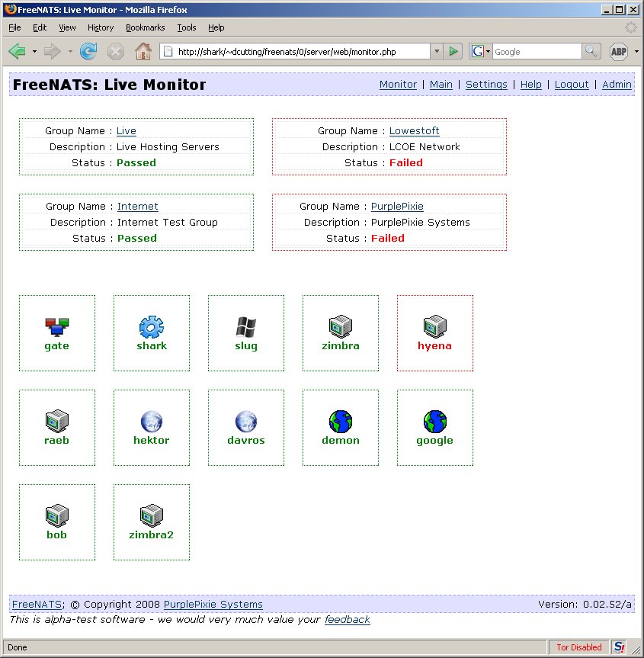
Task: Expand the back button history arrow
Action: tap(34, 52)
